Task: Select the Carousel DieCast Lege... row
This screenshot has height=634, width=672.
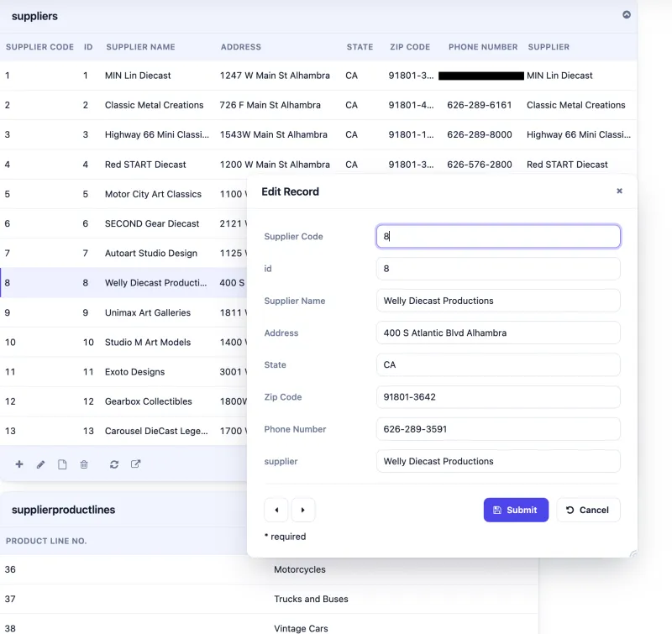Action: click(x=123, y=431)
